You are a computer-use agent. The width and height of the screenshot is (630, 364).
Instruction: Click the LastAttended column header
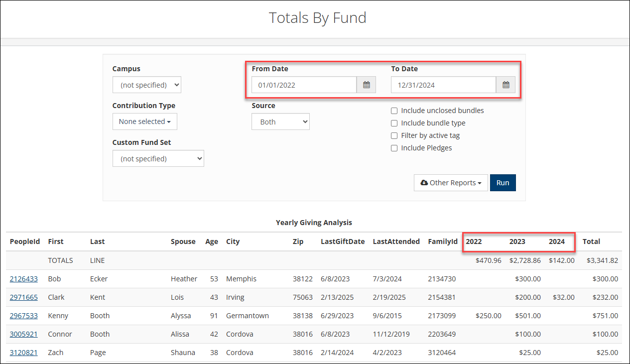click(396, 242)
